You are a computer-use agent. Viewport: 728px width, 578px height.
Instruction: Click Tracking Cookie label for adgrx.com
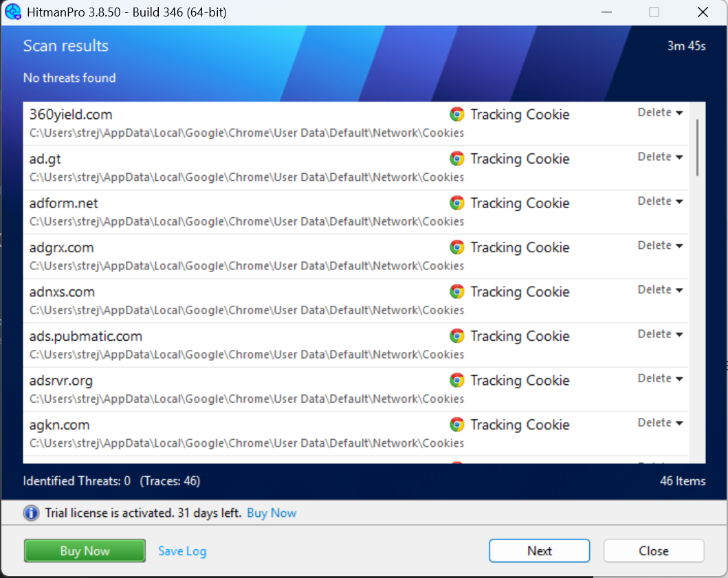520,248
